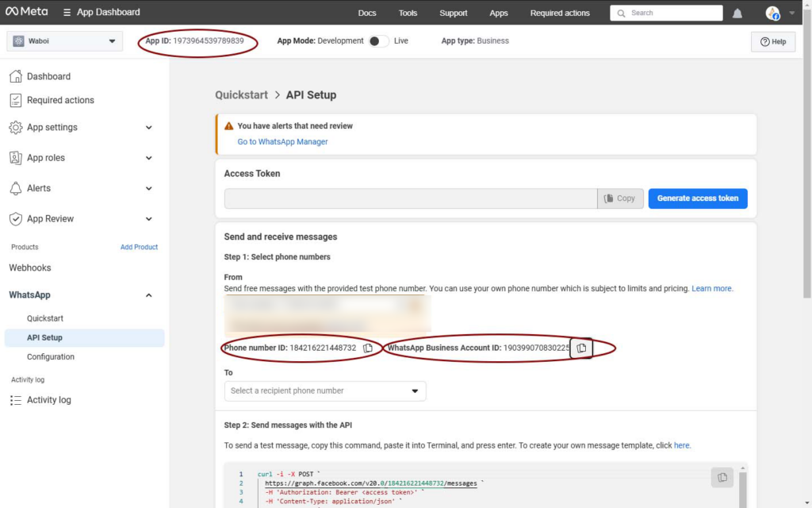Open Required actions in top navigation
The width and height of the screenshot is (812, 508).
point(560,13)
